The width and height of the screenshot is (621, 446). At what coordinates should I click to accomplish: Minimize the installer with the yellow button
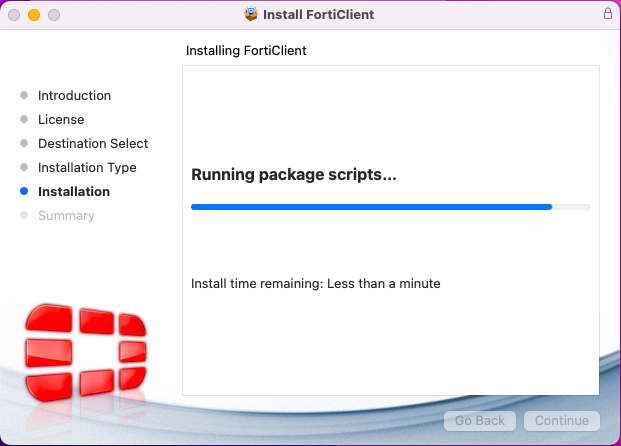[34, 16]
